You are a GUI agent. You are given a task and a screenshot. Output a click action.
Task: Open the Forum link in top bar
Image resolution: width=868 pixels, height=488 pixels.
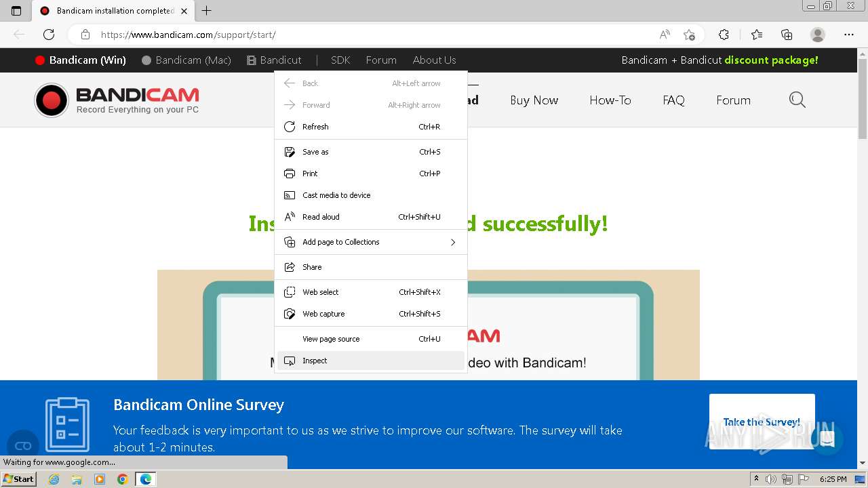(381, 60)
